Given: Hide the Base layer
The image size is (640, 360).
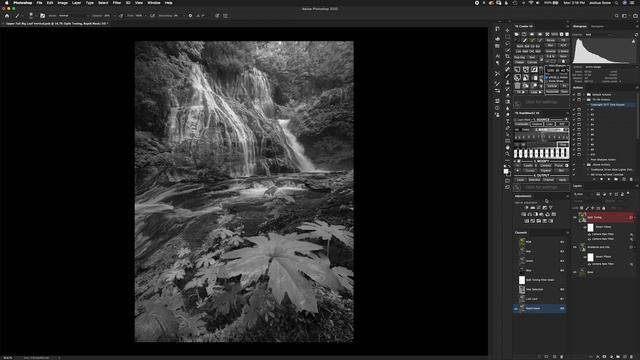Looking at the screenshot, I should pyautogui.click(x=575, y=272).
